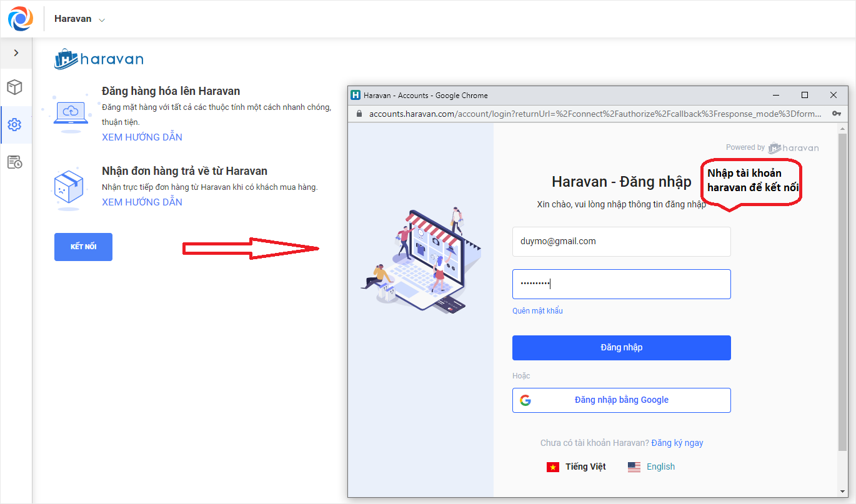Click the padlock icon in the address bar
This screenshot has height=504, width=856.
click(359, 114)
